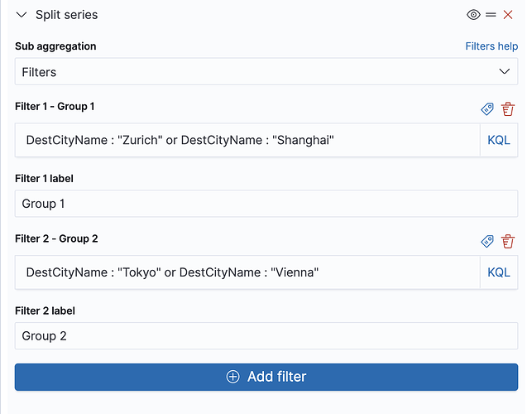This screenshot has width=532, height=414.
Task: Toggle label tag icon for Filter 1
Action: tap(487, 108)
